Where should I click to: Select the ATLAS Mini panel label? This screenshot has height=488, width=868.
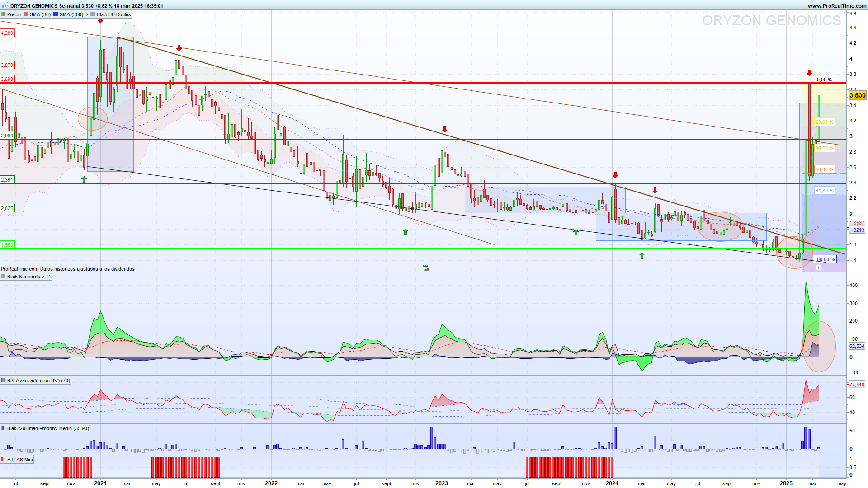[x=20, y=460]
